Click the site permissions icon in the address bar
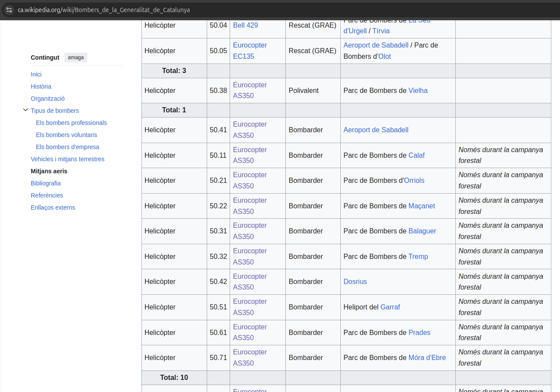The image size is (560, 392). [x=9, y=10]
